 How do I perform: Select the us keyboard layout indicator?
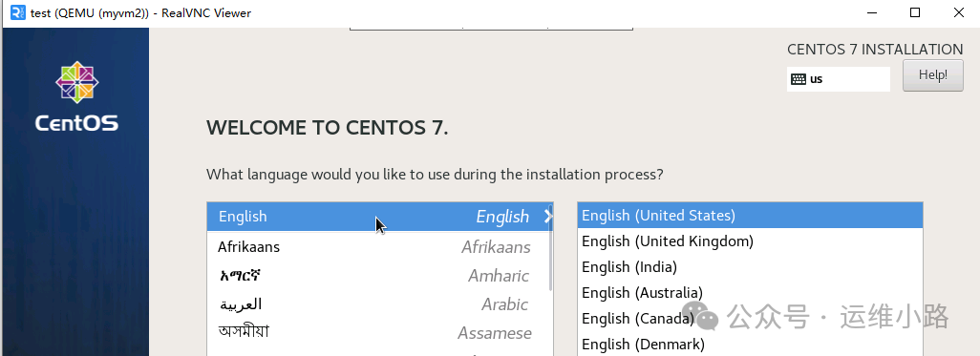(x=838, y=79)
